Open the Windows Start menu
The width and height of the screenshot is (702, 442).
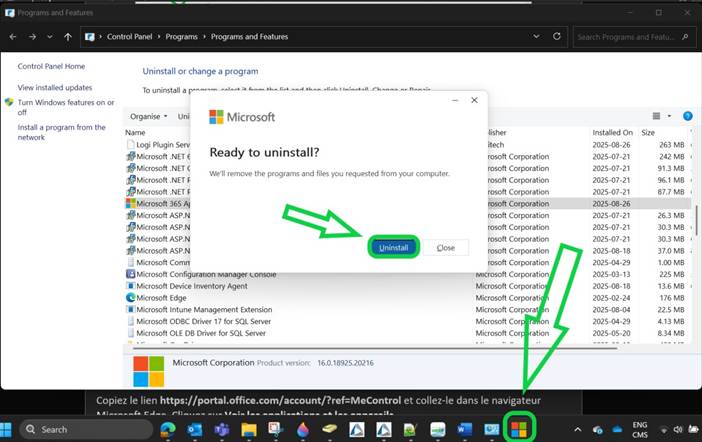click(6, 429)
